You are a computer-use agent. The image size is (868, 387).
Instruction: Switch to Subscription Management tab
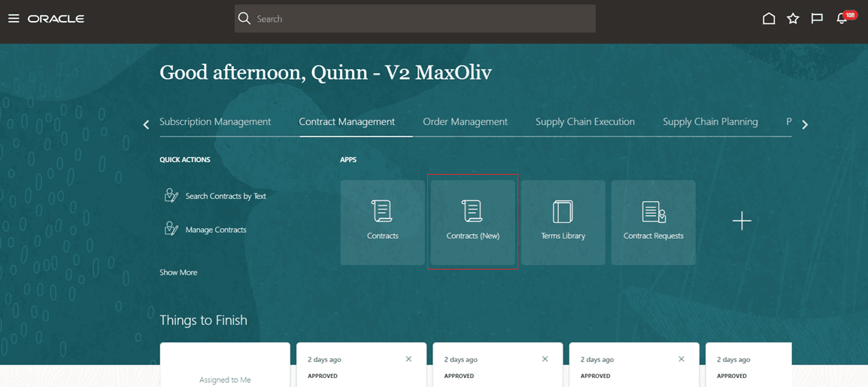[x=215, y=121]
